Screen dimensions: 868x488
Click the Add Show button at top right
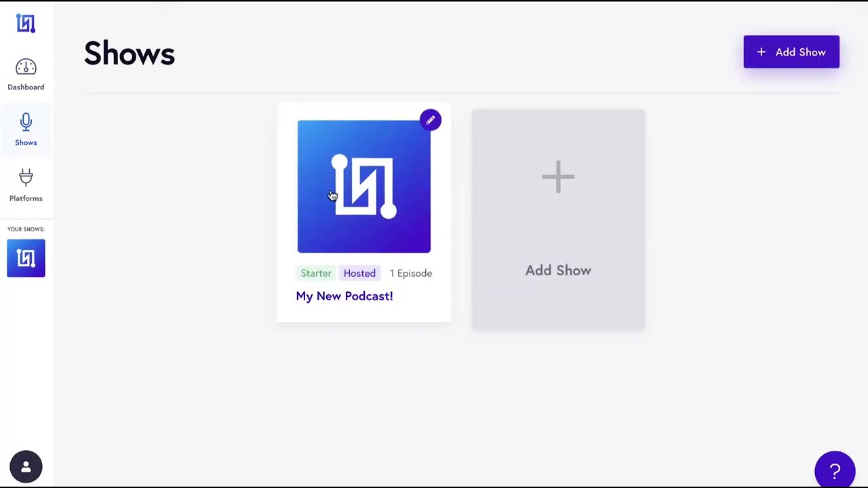pyautogui.click(x=791, y=52)
